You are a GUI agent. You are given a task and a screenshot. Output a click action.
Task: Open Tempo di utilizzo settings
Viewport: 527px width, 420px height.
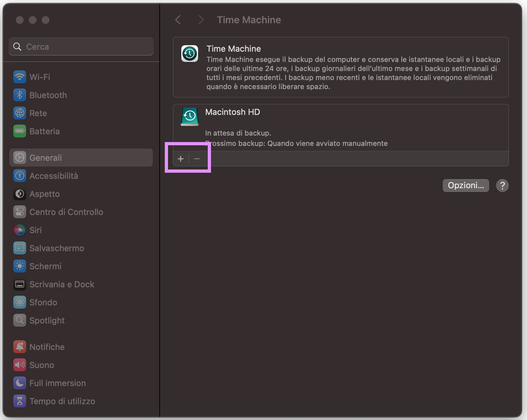coord(62,401)
